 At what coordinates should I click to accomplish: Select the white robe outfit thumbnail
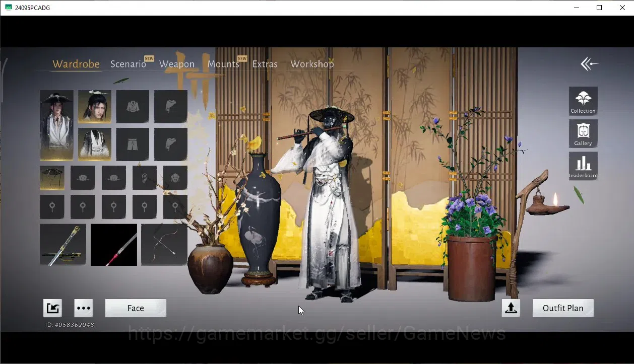95,144
